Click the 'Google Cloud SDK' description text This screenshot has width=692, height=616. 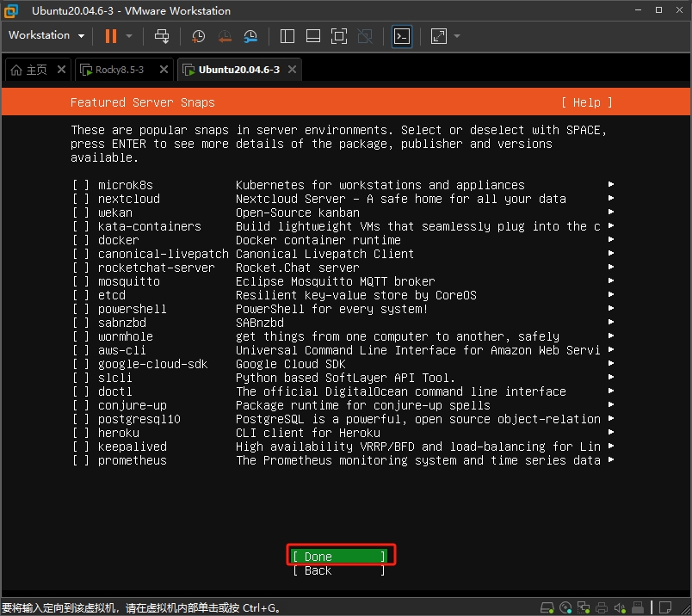(x=291, y=364)
